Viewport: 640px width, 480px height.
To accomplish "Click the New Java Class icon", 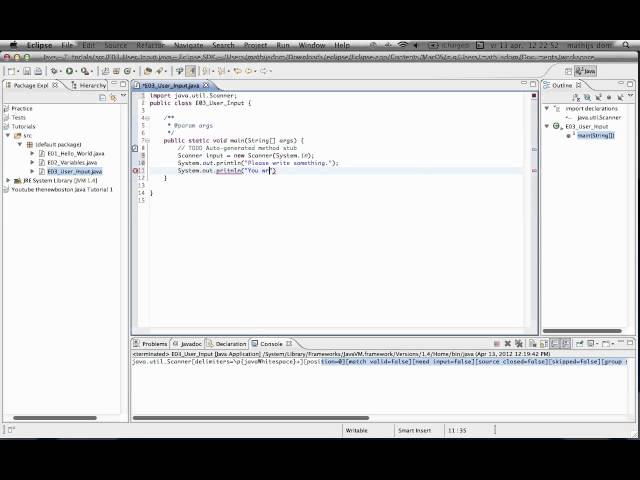I will coord(127,71).
